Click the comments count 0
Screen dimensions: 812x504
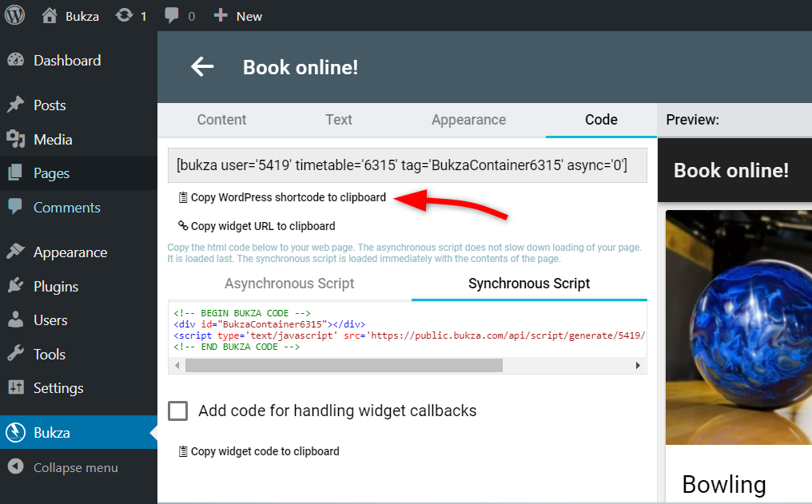(191, 17)
